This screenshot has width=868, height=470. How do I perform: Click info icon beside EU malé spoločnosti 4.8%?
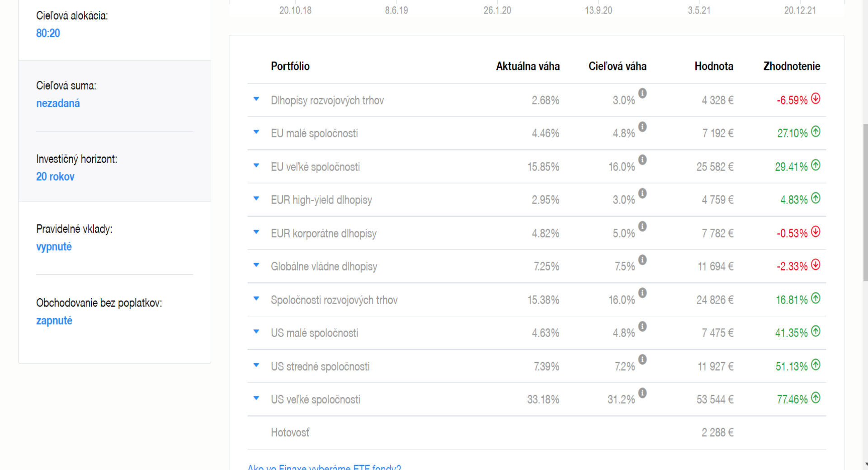[642, 127]
